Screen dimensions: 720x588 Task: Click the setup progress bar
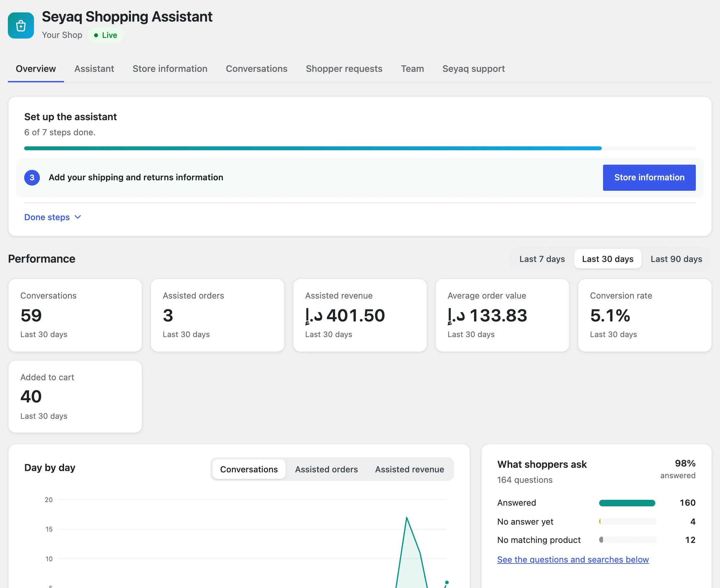(360, 148)
